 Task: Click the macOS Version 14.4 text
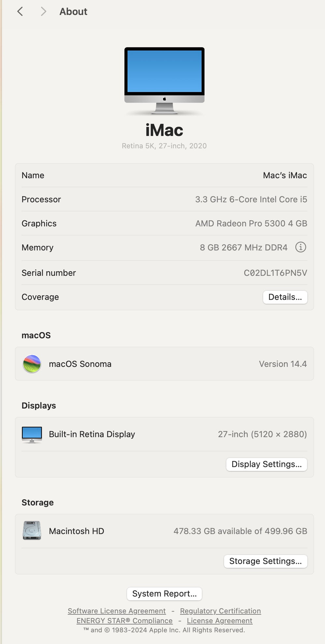point(283,364)
